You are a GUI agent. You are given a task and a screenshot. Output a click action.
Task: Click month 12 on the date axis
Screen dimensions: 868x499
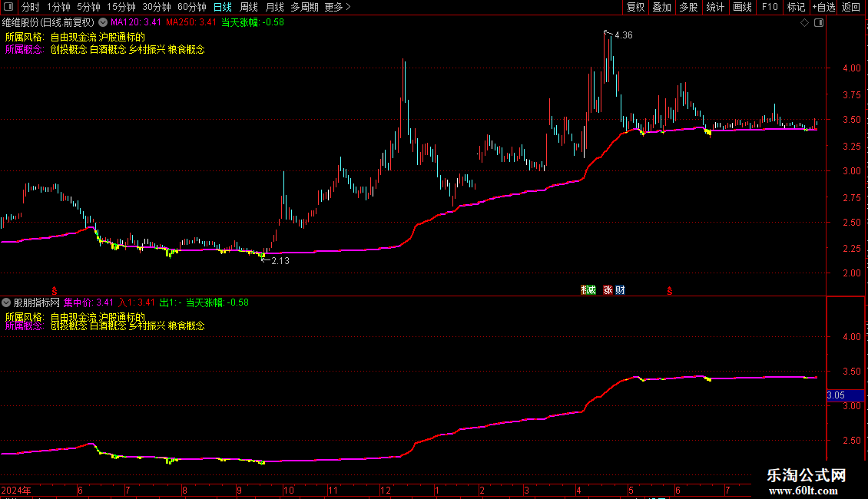tap(386, 490)
